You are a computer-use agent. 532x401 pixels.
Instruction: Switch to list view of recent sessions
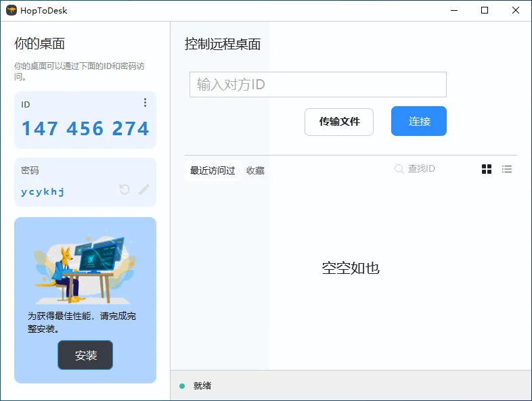pos(507,169)
